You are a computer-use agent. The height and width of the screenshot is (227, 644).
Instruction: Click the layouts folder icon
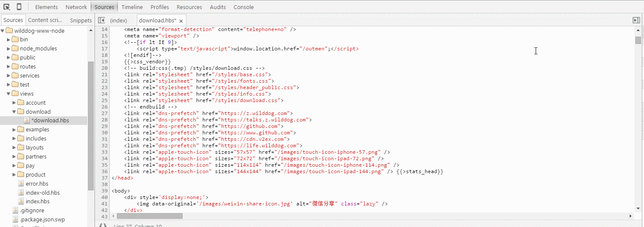pyautogui.click(x=21, y=147)
